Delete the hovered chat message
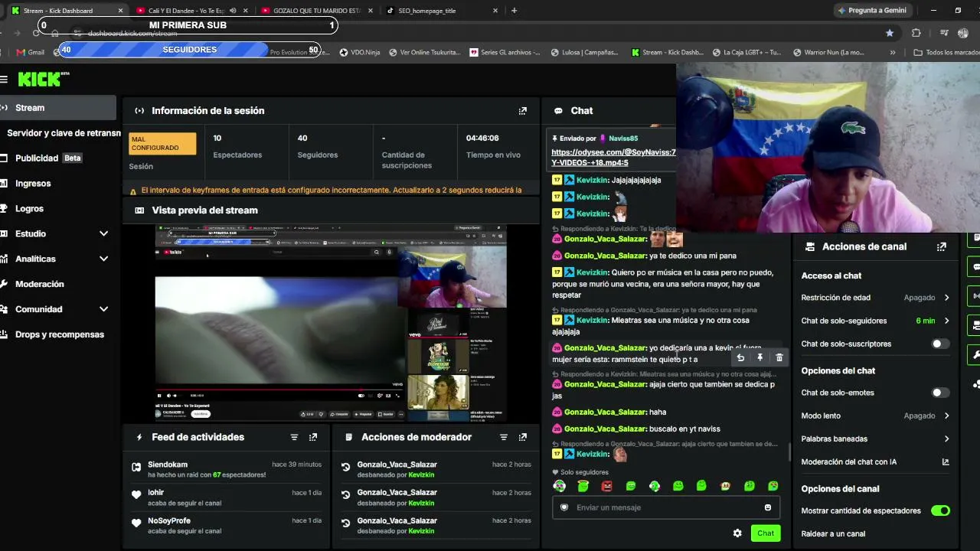Image resolution: width=980 pixels, height=551 pixels. coord(779,357)
